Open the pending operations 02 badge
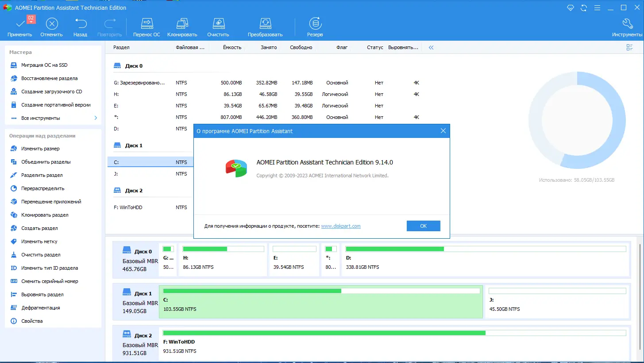 pyautogui.click(x=31, y=19)
